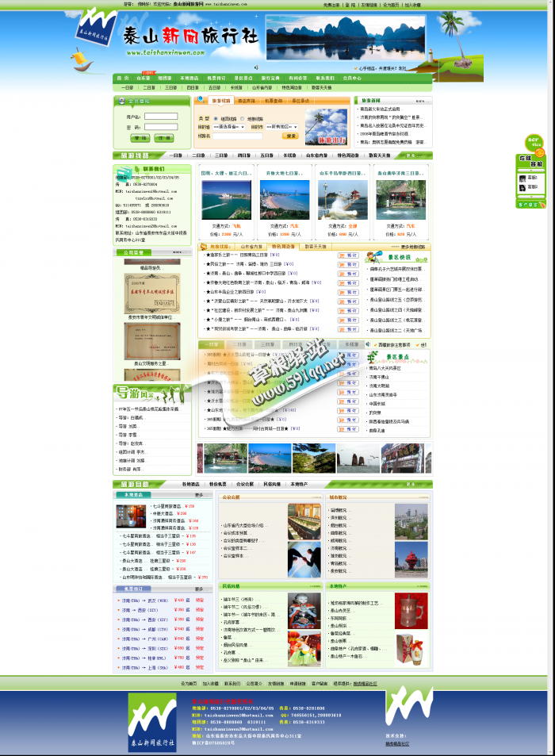The image size is (555, 756).
Task: Switch to the 酒店查询 search tab
Action: pos(247,101)
